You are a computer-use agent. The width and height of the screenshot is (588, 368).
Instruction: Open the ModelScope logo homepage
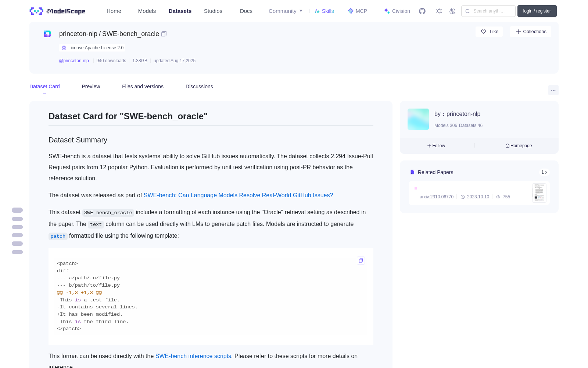click(58, 11)
